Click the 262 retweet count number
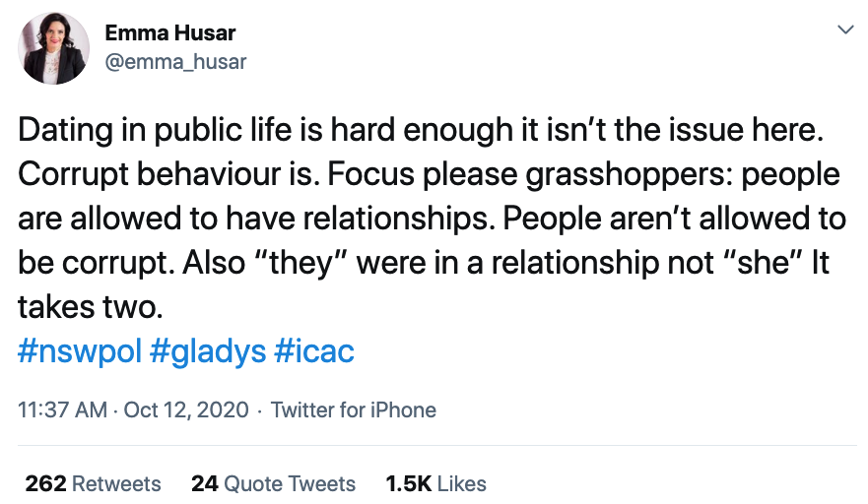Viewport: 868px width, 504px height. click(45, 483)
